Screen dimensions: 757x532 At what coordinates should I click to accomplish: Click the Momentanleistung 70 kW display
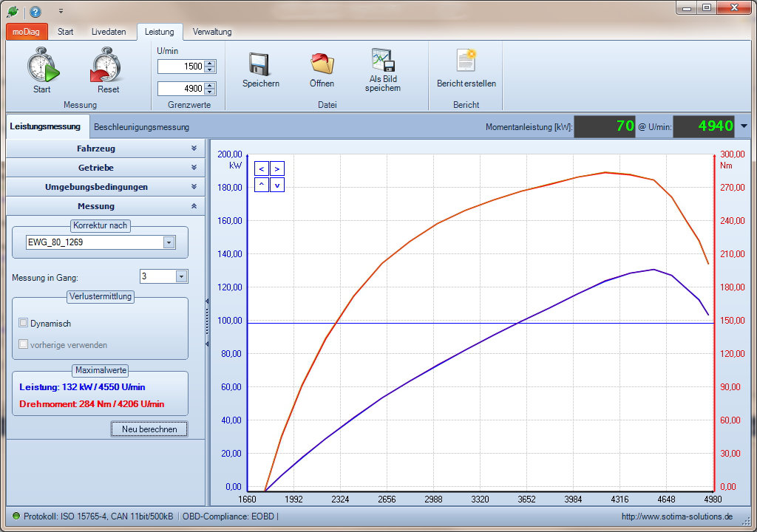click(605, 126)
